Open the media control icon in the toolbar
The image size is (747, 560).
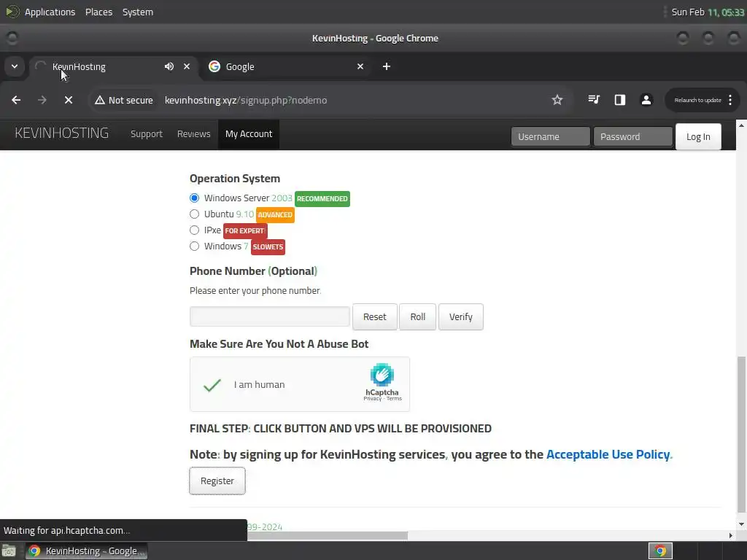[x=594, y=99]
